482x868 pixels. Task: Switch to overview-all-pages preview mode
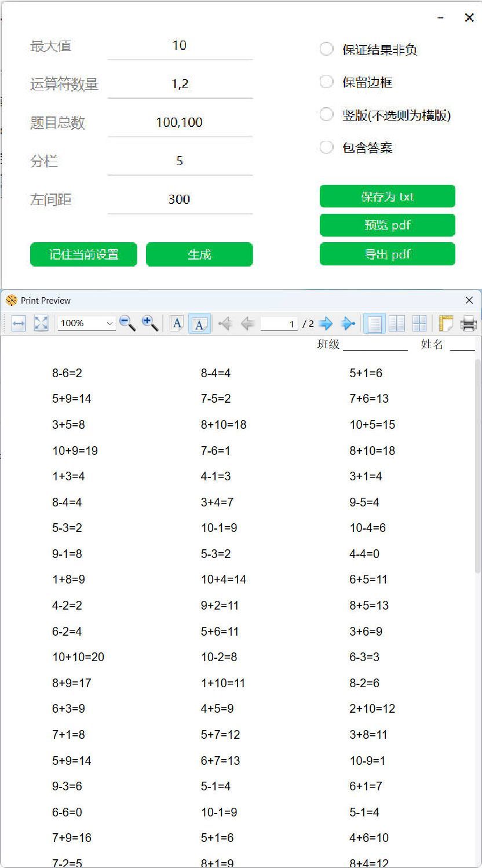[420, 323]
